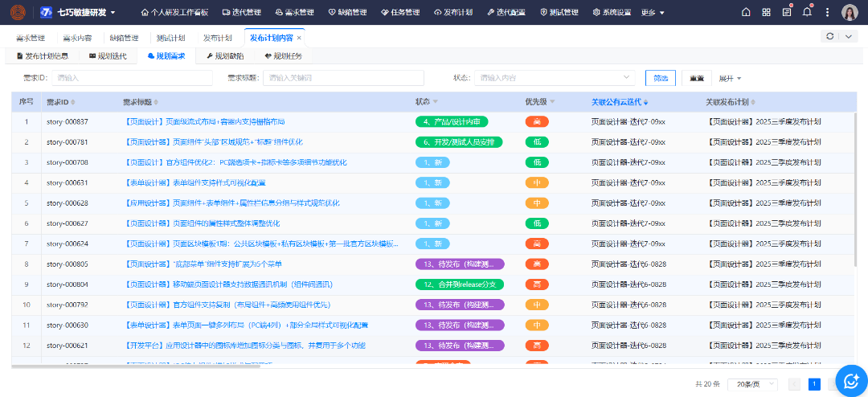The image size is (868, 397).
Task: Open the 测试管理 navigation menu
Action: click(559, 13)
